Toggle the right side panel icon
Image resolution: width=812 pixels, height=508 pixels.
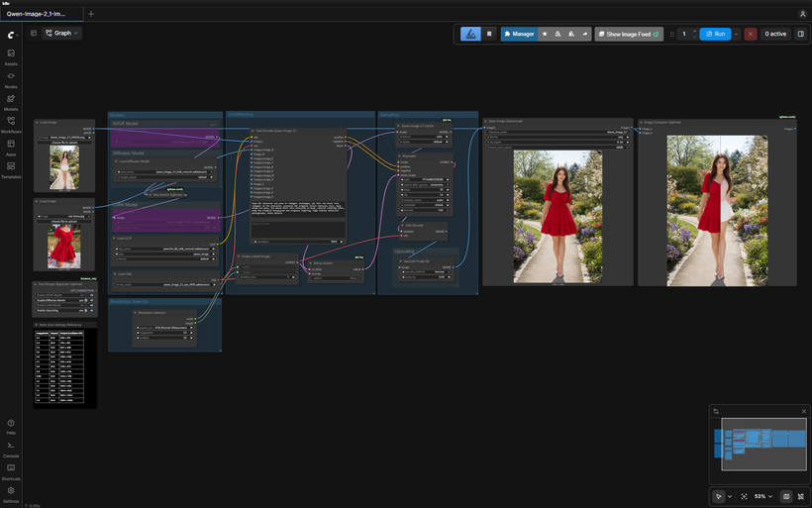[x=800, y=34]
